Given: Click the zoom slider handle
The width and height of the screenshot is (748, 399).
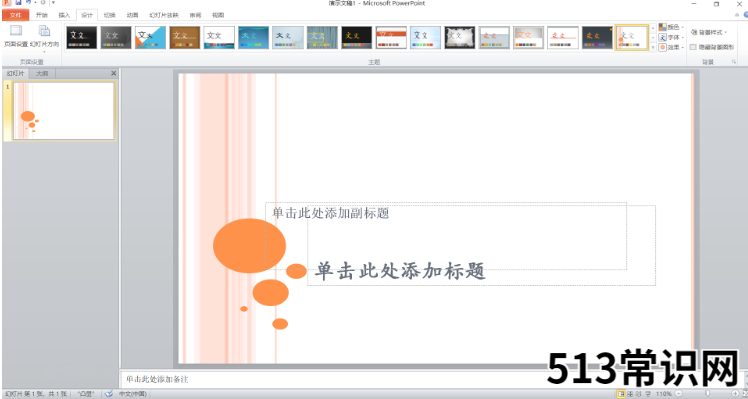Looking at the screenshot, I should click(x=707, y=394).
